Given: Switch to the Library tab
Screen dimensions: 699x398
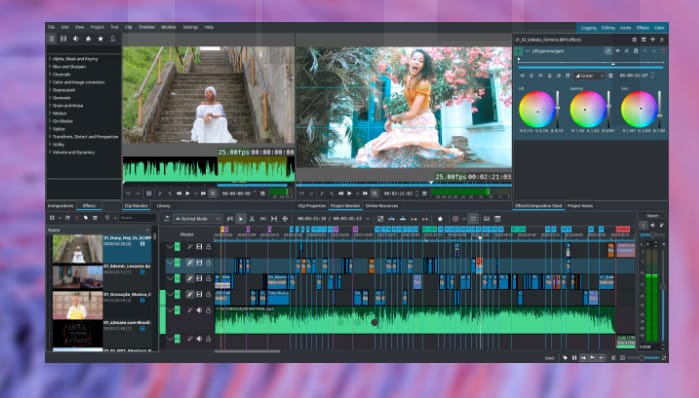Looking at the screenshot, I should (x=164, y=206).
